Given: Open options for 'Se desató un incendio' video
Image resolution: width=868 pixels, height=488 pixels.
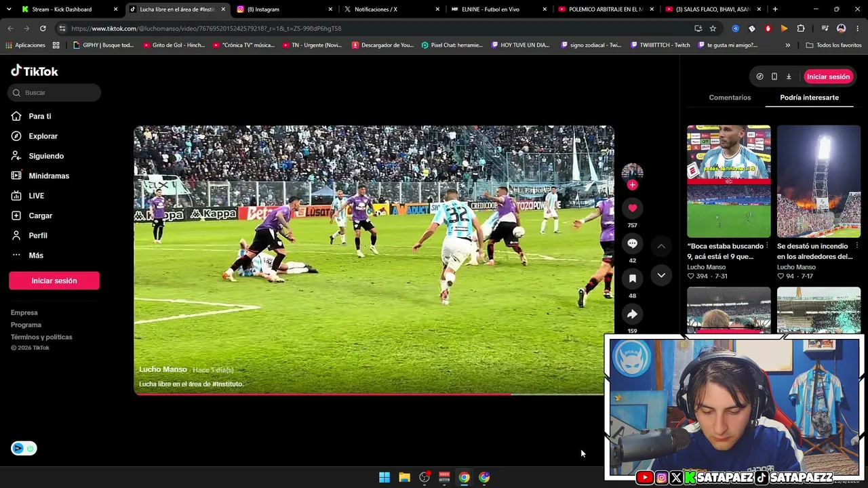Looking at the screenshot, I should tap(857, 245).
